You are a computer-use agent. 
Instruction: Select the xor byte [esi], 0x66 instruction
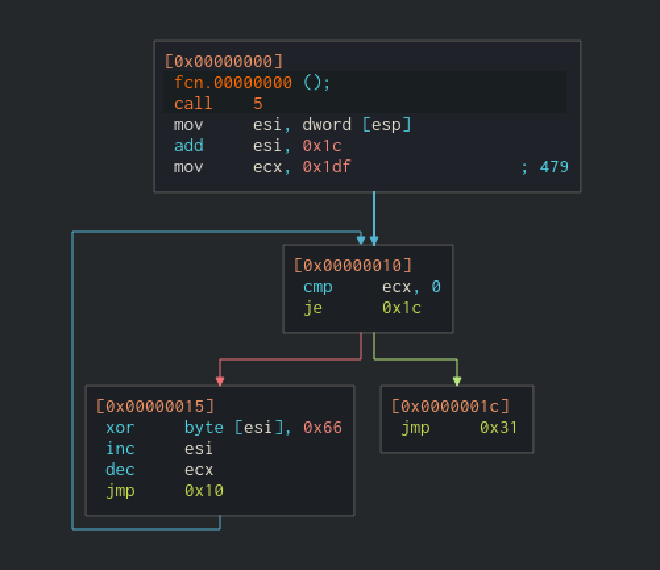click(x=223, y=427)
